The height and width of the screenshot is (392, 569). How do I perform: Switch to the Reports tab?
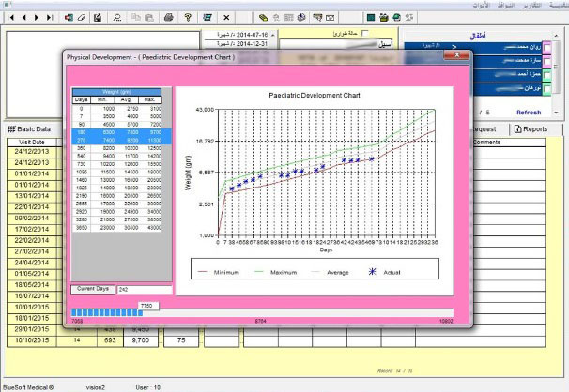coord(531,129)
